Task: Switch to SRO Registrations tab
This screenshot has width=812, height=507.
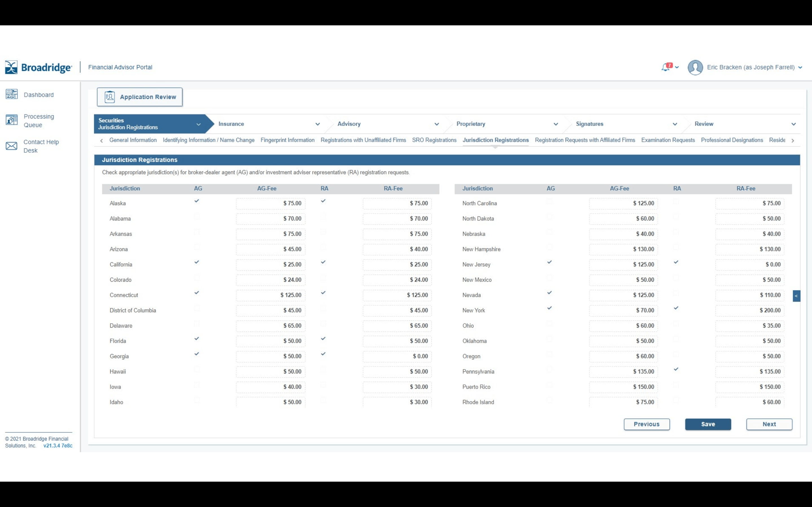Action: click(434, 140)
